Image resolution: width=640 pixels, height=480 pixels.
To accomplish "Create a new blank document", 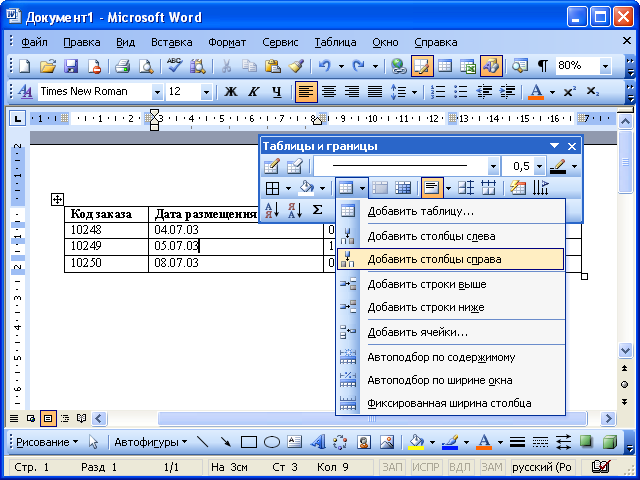I will (24, 66).
